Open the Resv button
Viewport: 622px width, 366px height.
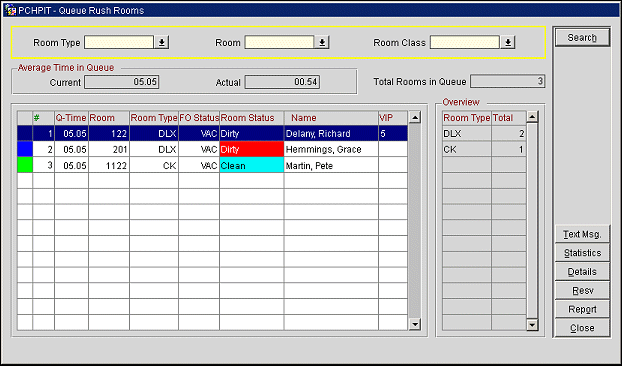point(582,291)
